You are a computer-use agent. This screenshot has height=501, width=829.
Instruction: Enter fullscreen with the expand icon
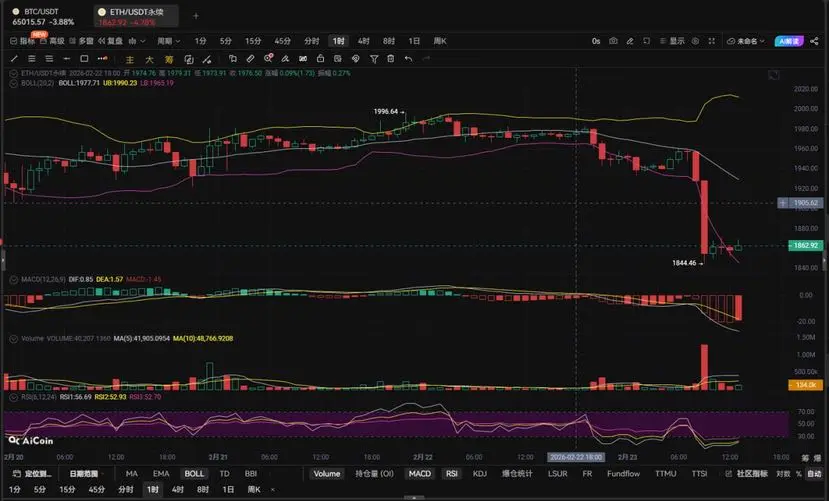coord(712,41)
